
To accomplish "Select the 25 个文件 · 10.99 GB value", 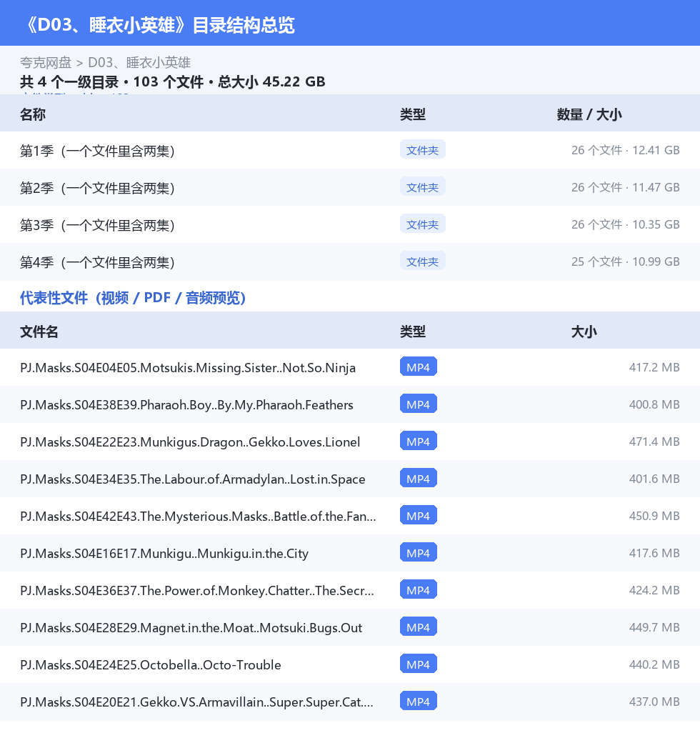I will tap(625, 261).
